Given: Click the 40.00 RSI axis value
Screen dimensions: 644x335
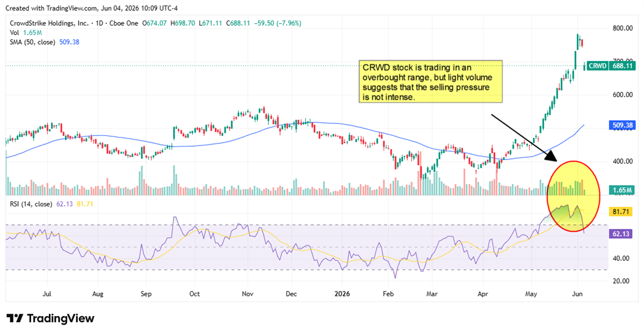Looking at the screenshot, I should point(621,258).
